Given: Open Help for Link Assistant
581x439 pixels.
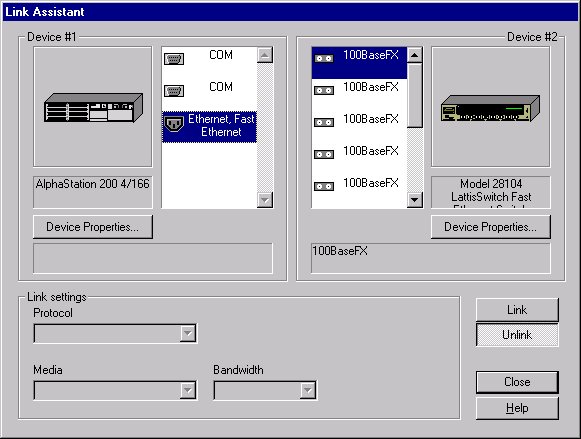Looking at the screenshot, I should 517,408.
